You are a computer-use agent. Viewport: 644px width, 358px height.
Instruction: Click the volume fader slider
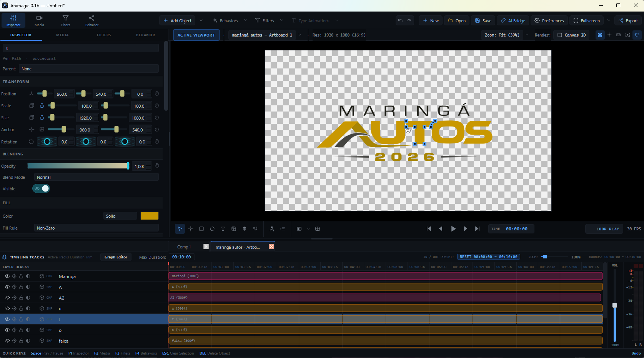pyautogui.click(x=615, y=305)
